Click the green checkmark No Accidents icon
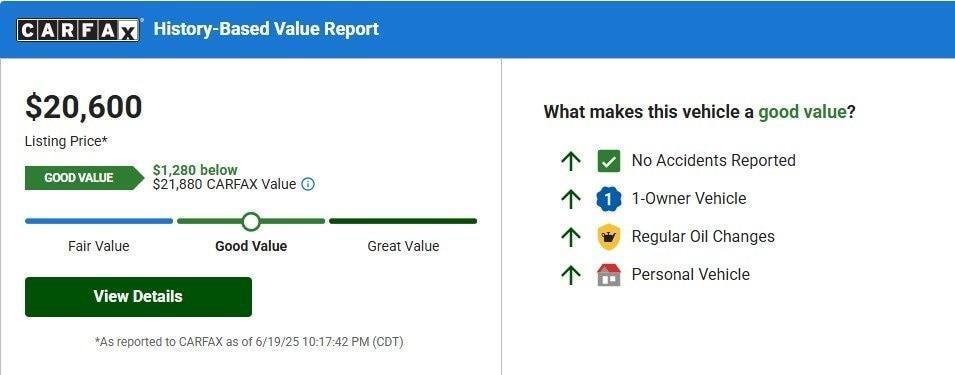The width and height of the screenshot is (955, 375). (x=608, y=161)
